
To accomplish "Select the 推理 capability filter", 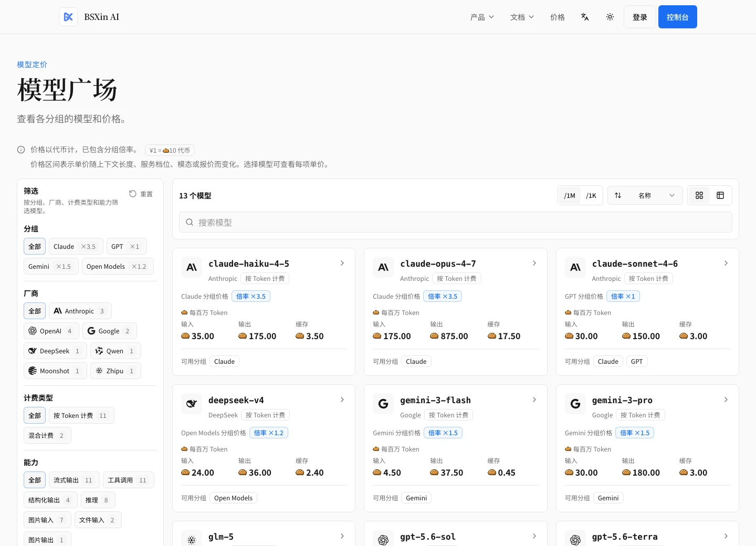I will (x=98, y=500).
